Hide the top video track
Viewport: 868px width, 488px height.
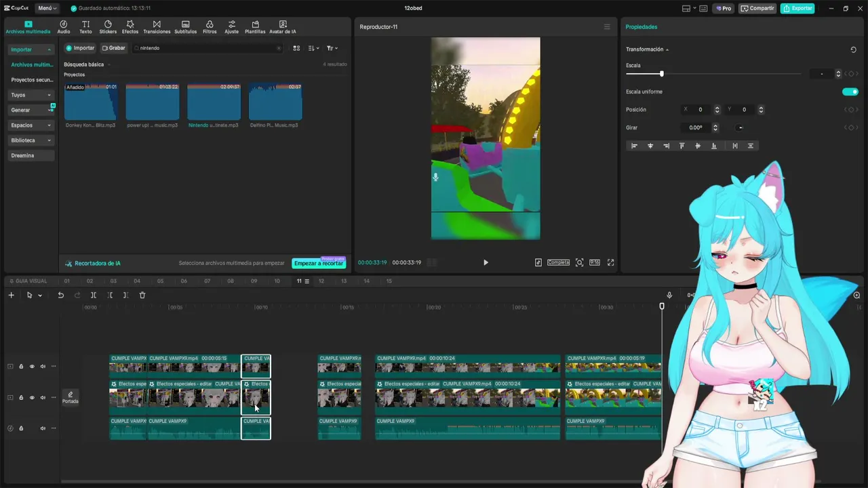(x=32, y=367)
